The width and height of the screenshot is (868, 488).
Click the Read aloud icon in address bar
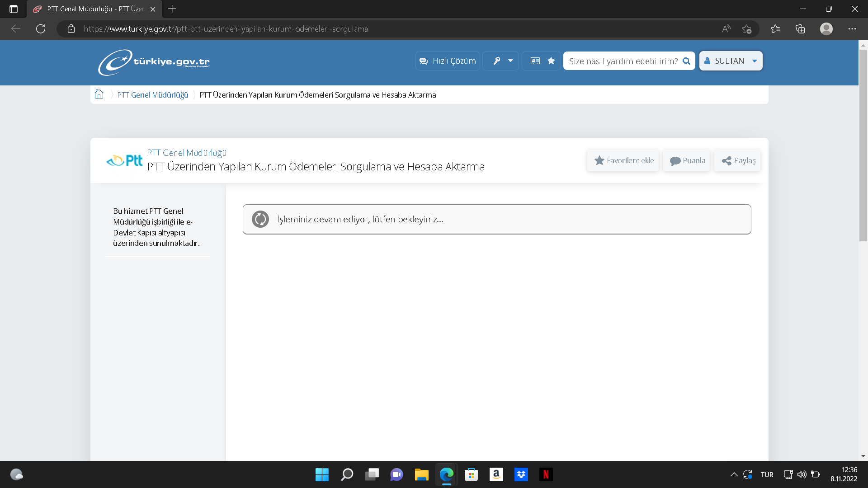pos(726,29)
